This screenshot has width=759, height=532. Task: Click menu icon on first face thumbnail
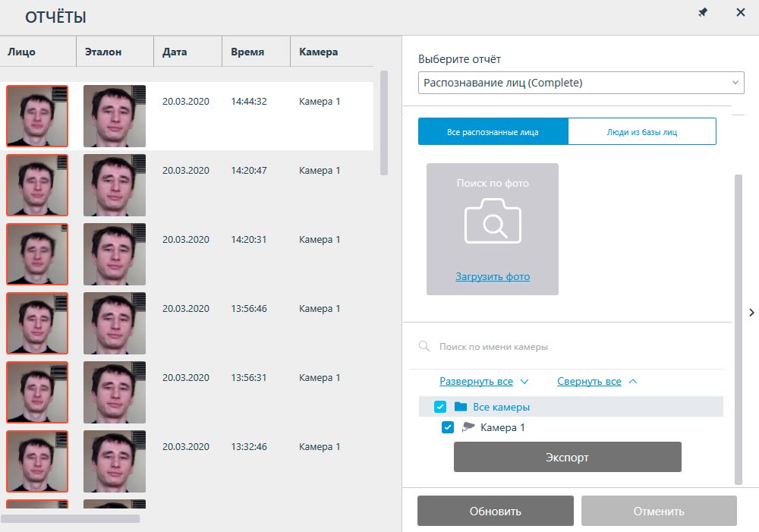(x=61, y=93)
